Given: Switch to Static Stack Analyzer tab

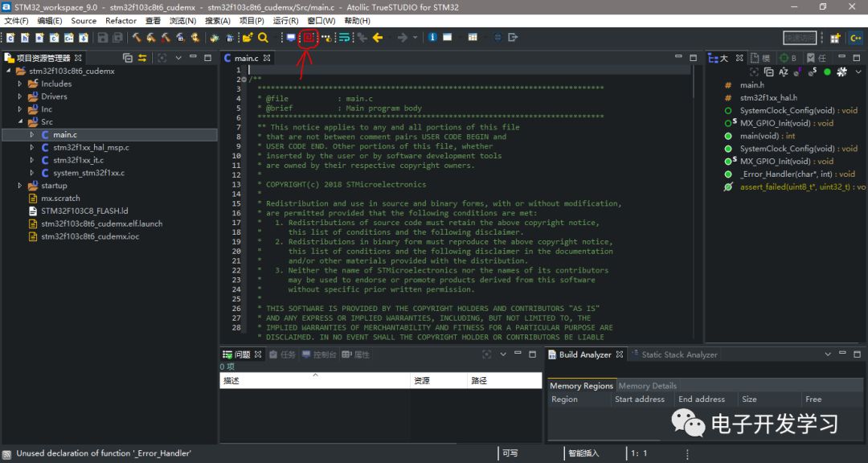Looking at the screenshot, I should (x=674, y=354).
